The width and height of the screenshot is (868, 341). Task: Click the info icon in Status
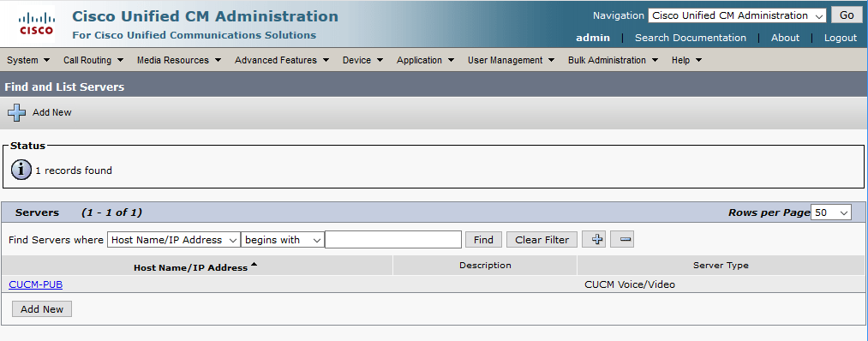click(21, 170)
